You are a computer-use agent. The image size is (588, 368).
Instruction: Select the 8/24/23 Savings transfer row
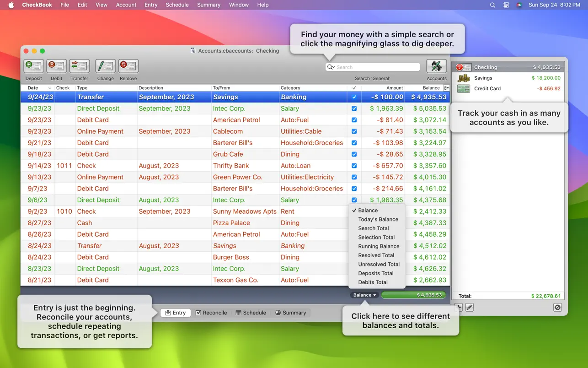[x=235, y=246]
